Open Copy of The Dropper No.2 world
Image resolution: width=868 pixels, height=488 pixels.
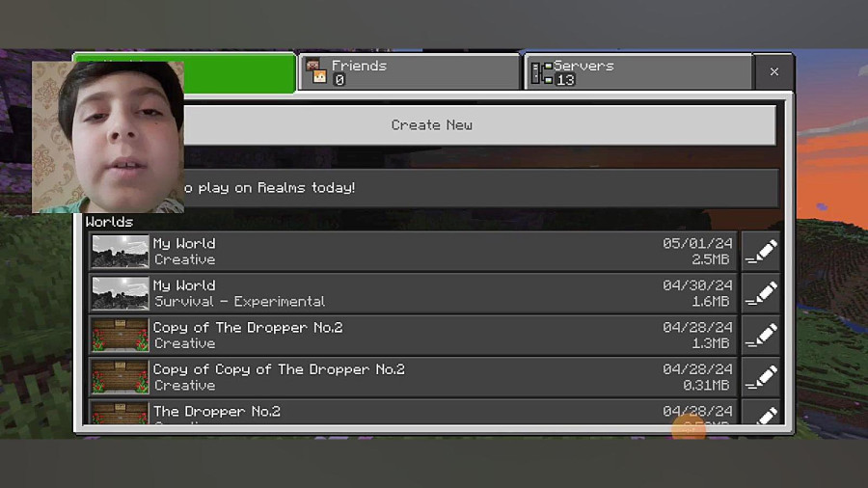coord(413,336)
